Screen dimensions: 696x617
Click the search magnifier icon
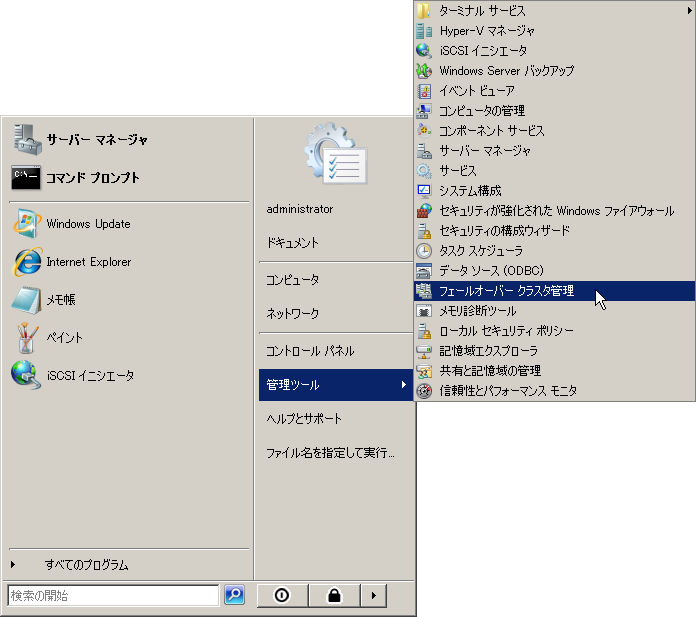pyautogui.click(x=234, y=595)
